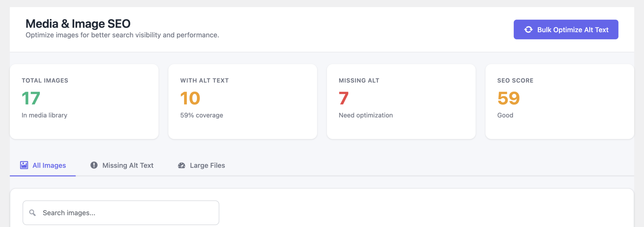The width and height of the screenshot is (644, 227).
Task: Click the magnifier icon in the search box
Action: point(32,213)
